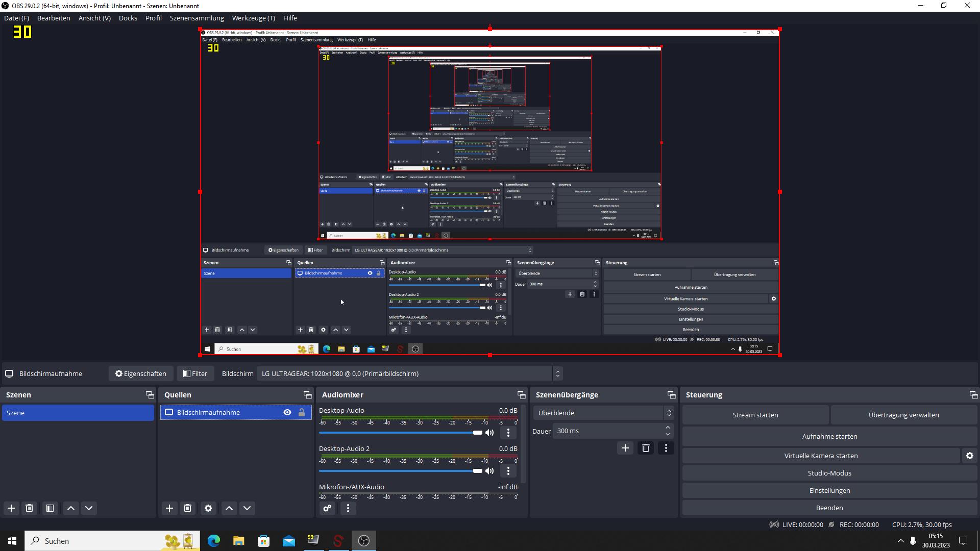Viewport: 980px width, 551px height.
Task: Open Bearbeiten menu
Action: point(54,18)
